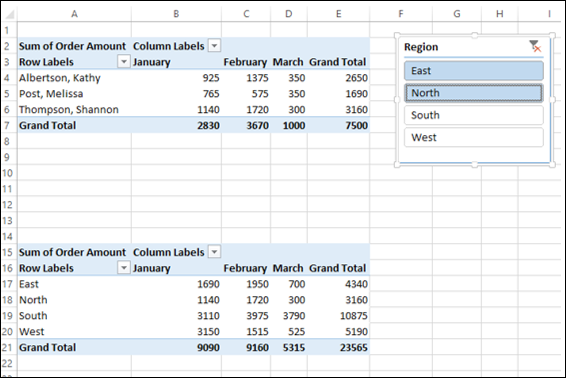Click value 765 in Post row
Image resolution: width=566 pixels, height=378 pixels.
pos(211,94)
